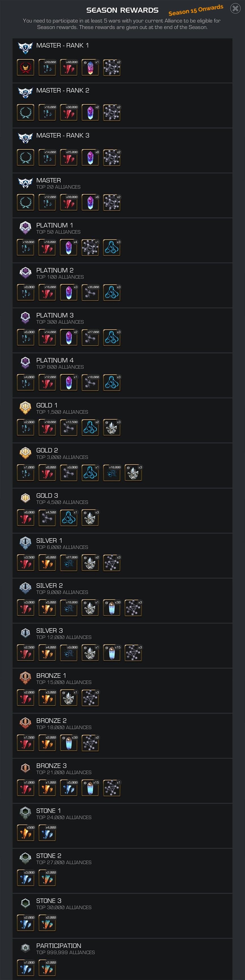
Task: Close the Season Rewards window
Action: coord(235,8)
